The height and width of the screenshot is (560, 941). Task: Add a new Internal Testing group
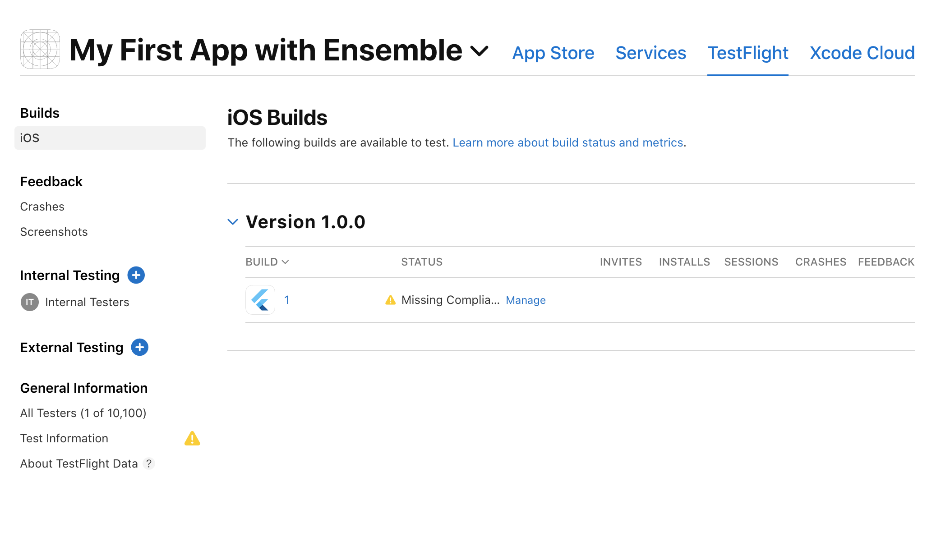136,275
